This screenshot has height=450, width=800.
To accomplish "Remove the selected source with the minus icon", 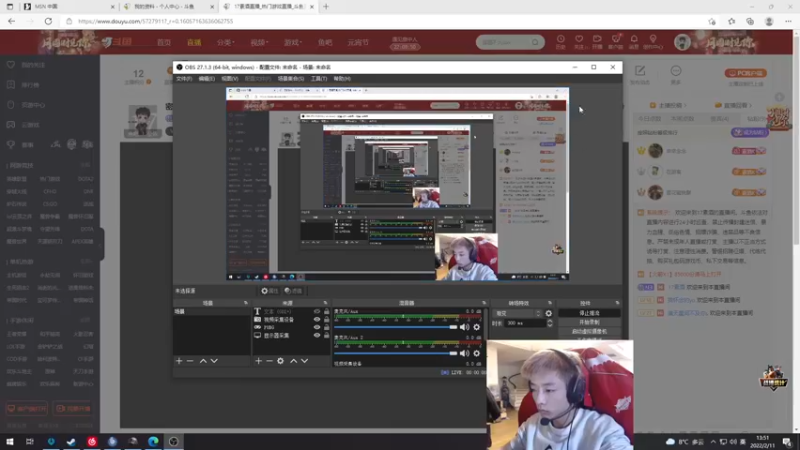I will coord(269,361).
